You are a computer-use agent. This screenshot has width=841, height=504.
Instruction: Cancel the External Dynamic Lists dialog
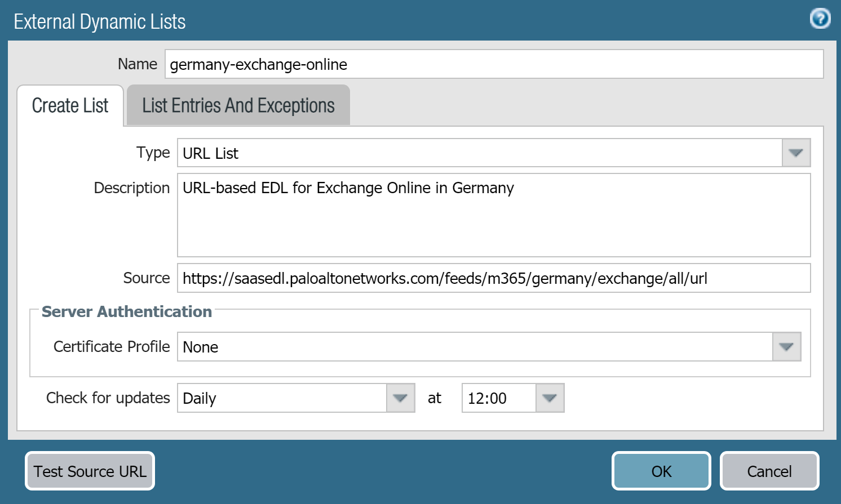click(x=769, y=471)
